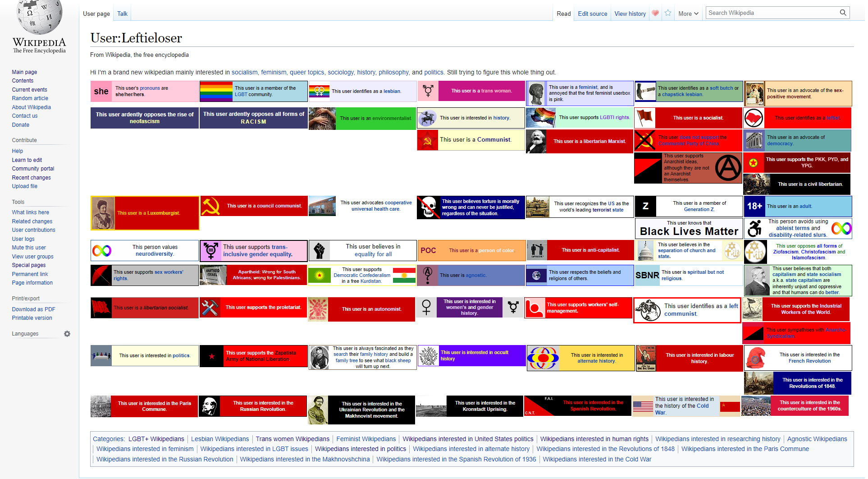Click the rainbow flag in LGBT community userbox

(216, 92)
